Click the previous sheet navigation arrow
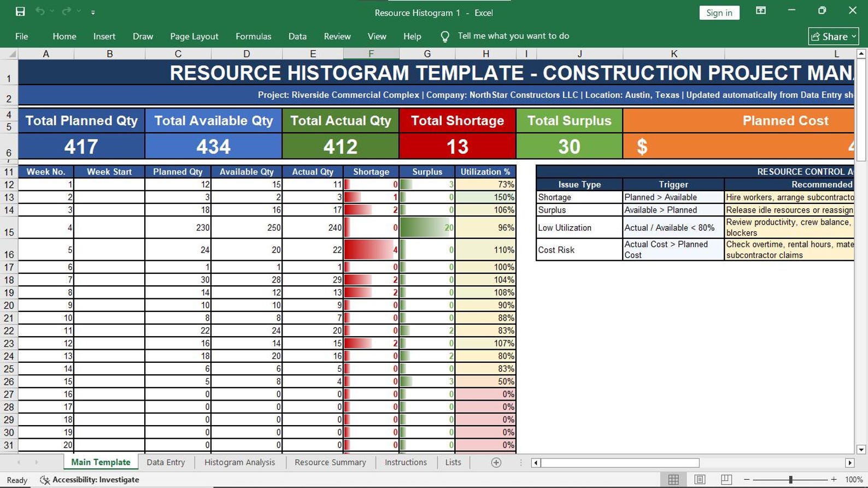 (x=19, y=462)
